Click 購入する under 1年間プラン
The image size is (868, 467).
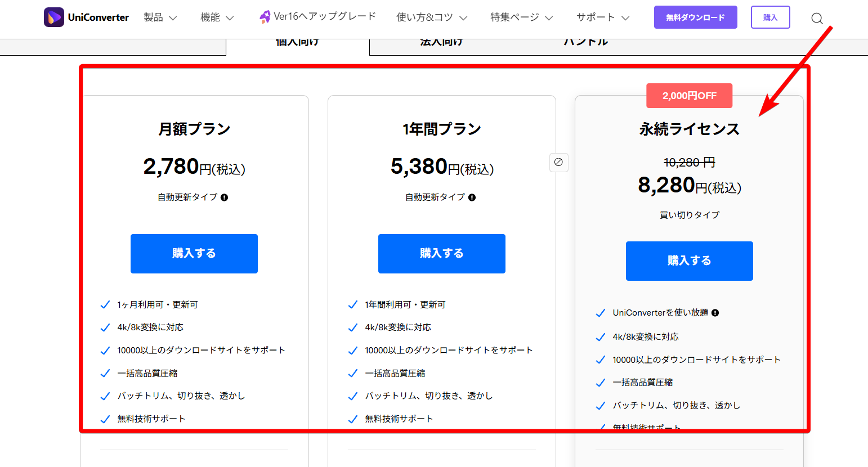[442, 254]
